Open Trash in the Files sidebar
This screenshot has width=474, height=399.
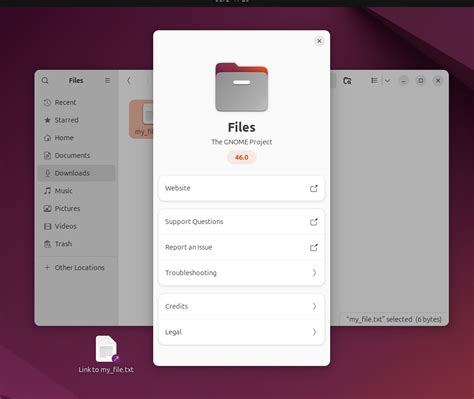click(77, 244)
